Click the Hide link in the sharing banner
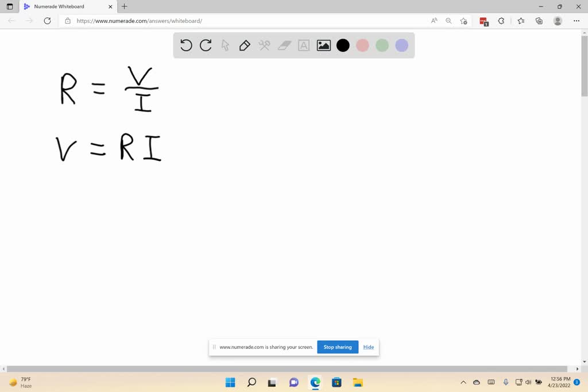This screenshot has width=588, height=392. [368, 347]
